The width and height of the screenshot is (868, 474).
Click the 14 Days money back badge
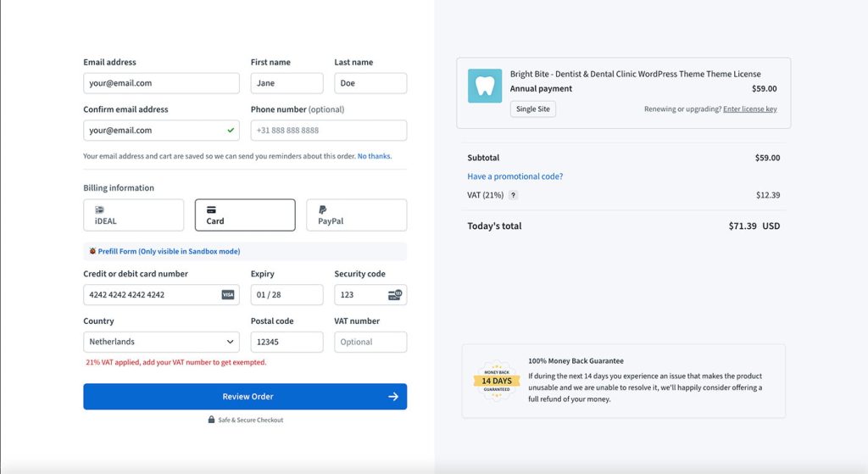tap(496, 381)
